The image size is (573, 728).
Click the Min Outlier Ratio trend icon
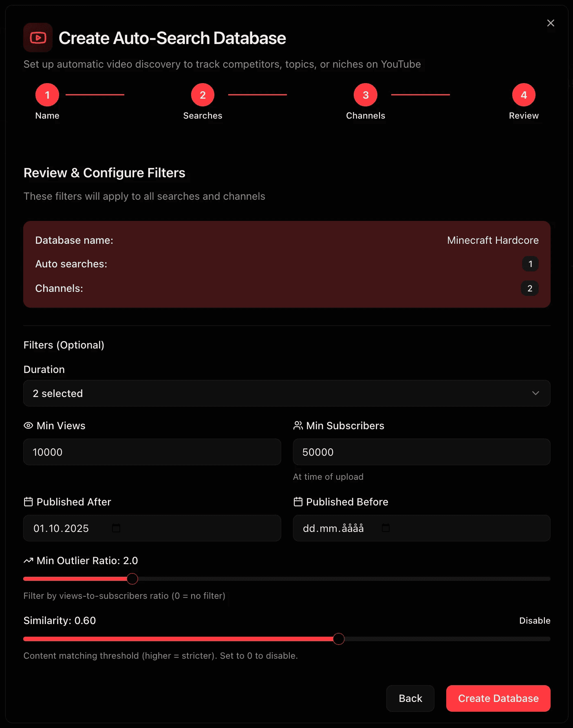pos(28,561)
